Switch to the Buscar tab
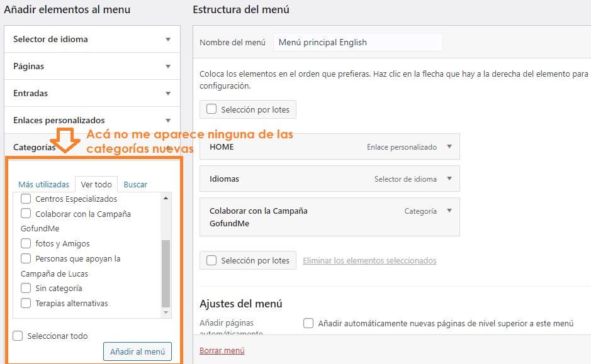 pyautogui.click(x=135, y=184)
